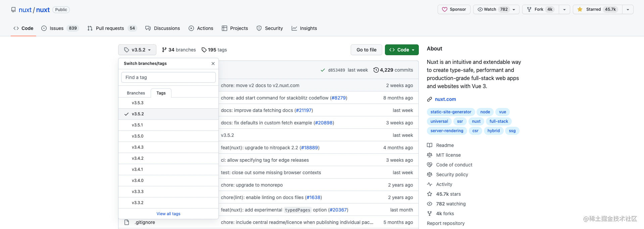Open the v3.5.2 branch selector dropdown
This screenshot has width=644, height=229.
point(137,50)
